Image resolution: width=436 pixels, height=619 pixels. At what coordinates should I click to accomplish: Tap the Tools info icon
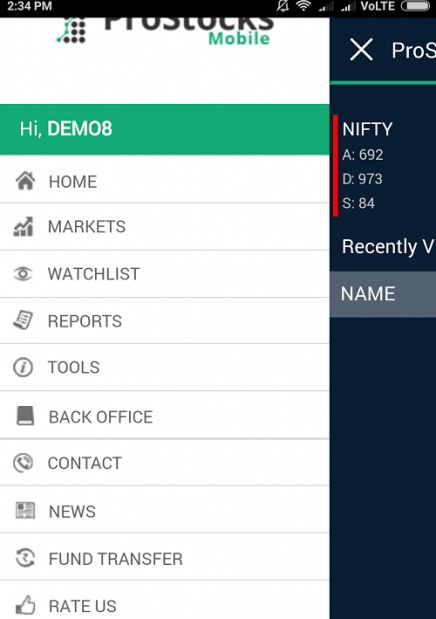click(23, 367)
